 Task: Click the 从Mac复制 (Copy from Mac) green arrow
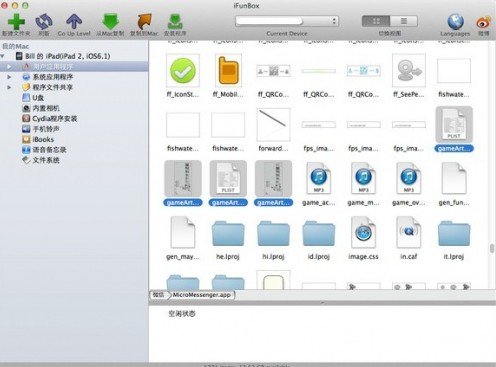pyautogui.click(x=110, y=22)
